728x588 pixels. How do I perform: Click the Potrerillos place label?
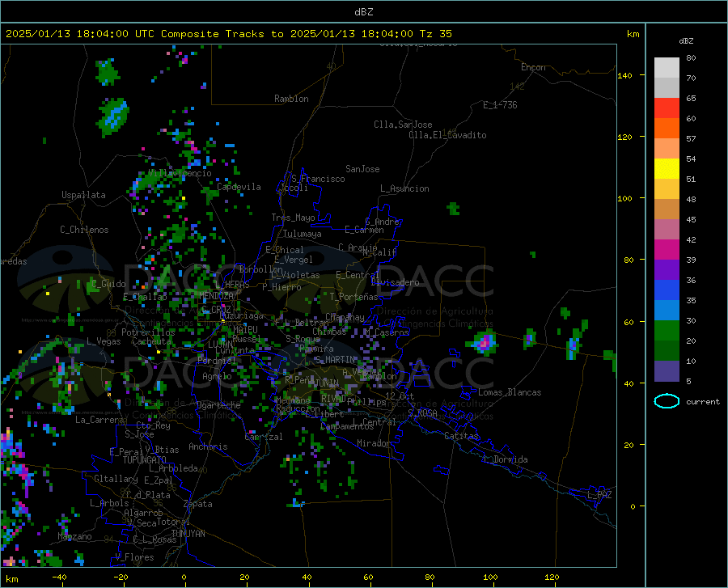[x=148, y=332]
